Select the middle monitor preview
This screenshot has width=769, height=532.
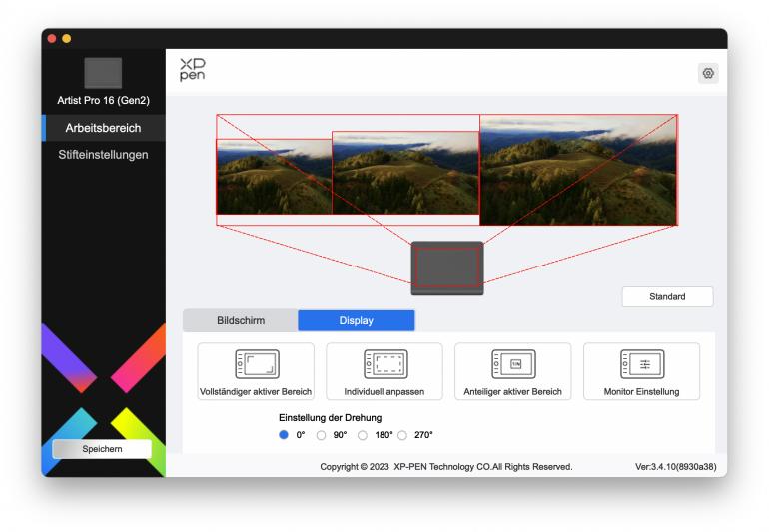(x=405, y=173)
